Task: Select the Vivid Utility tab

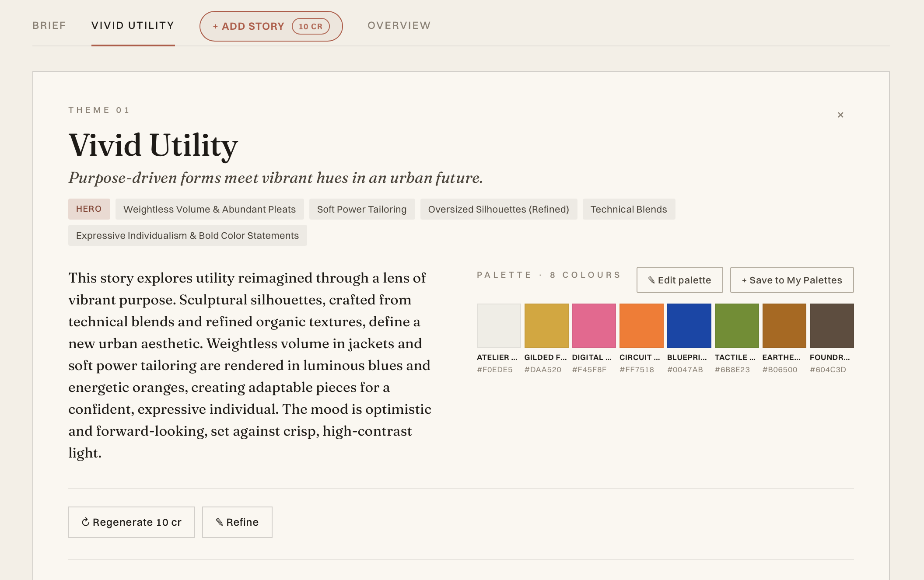Action: pos(133,25)
